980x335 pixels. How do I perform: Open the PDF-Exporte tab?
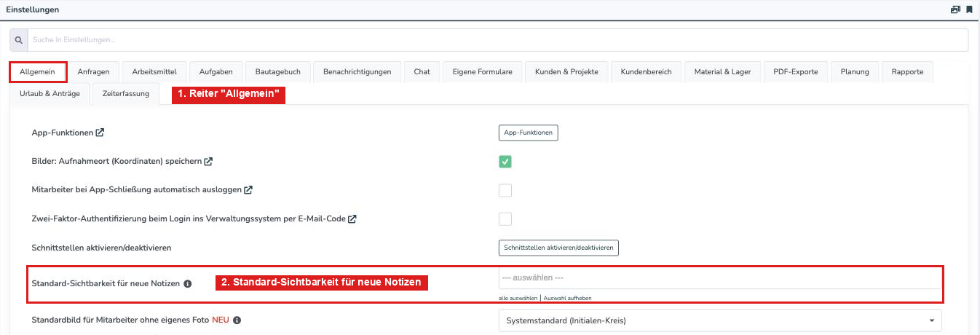(x=795, y=72)
